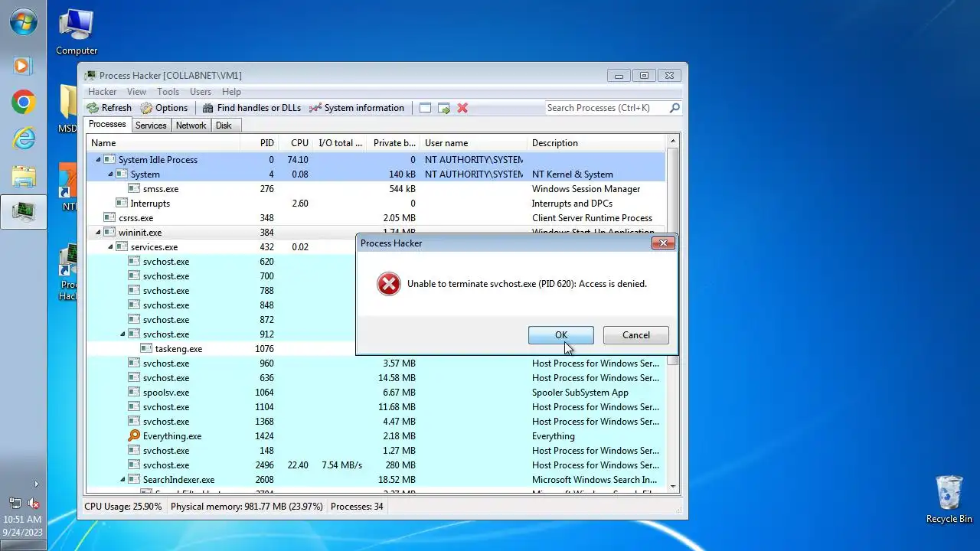Viewport: 980px width, 551px height.
Task: Collapse the svchost.exe PID 912 node
Action: tap(122, 334)
